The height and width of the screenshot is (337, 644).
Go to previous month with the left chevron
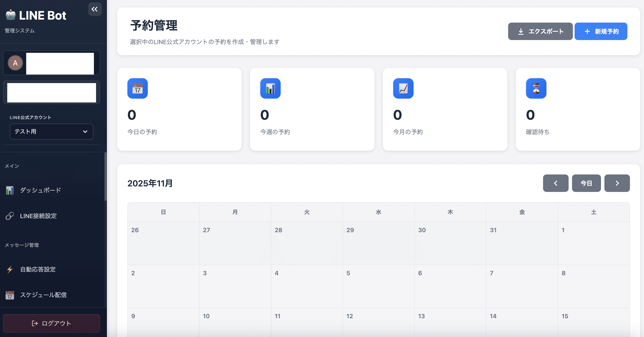pos(555,183)
